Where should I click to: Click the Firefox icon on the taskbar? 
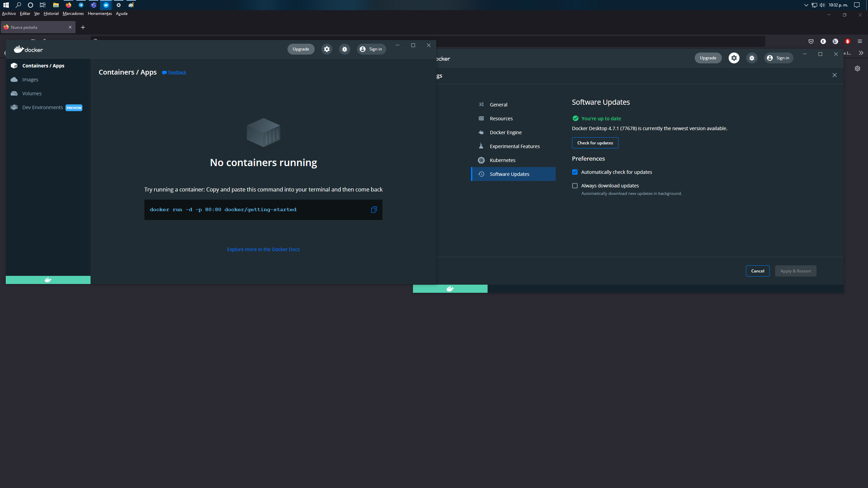[68, 5]
